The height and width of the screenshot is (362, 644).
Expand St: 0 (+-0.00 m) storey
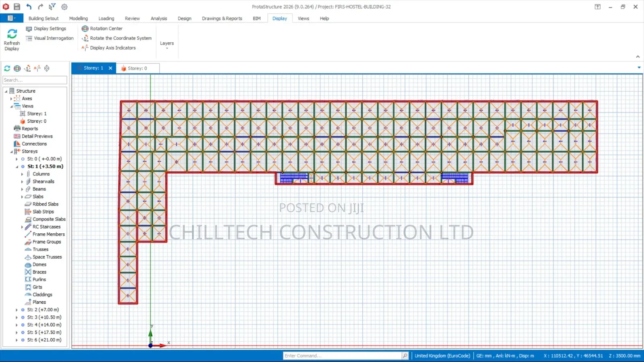pyautogui.click(x=17, y=159)
